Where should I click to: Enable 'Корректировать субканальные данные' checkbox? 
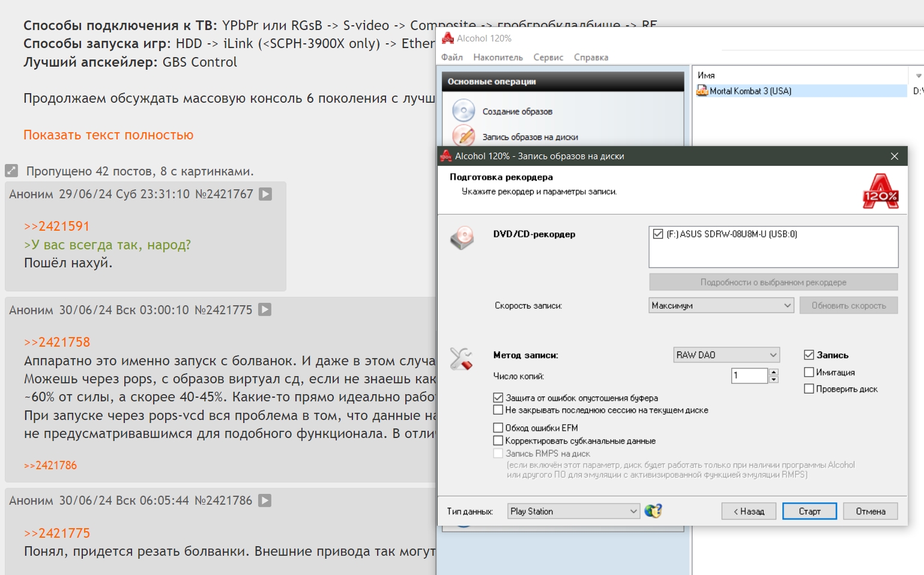pos(498,441)
